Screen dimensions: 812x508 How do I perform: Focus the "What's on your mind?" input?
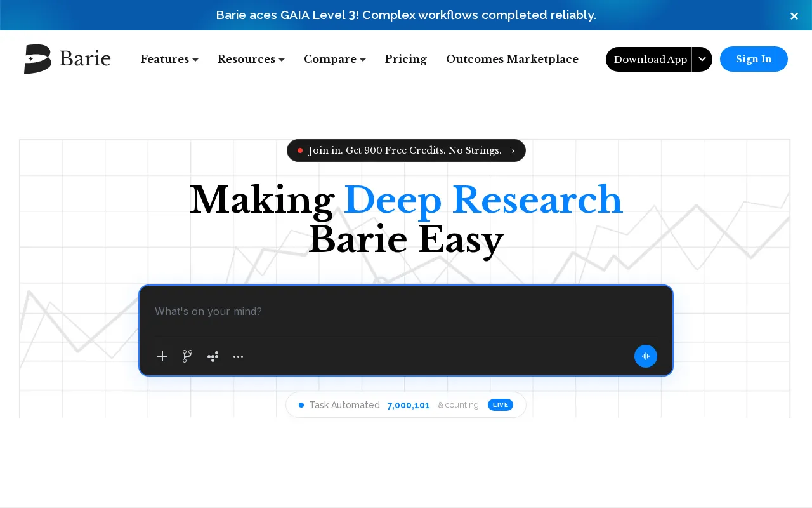[x=406, y=311]
